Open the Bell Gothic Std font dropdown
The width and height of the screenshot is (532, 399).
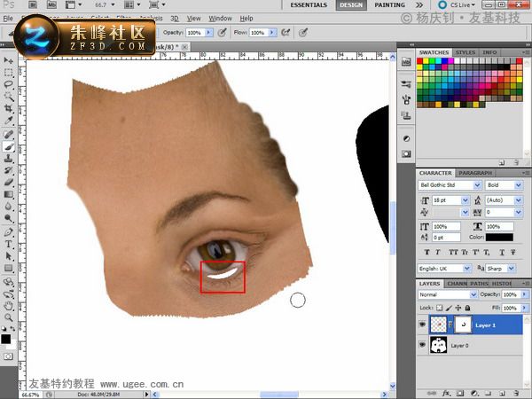coord(477,185)
